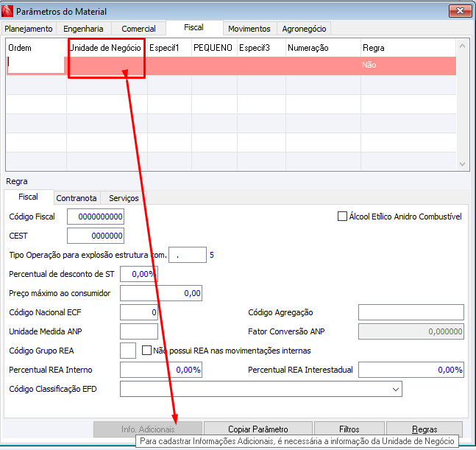Select the Fiscal sub-tab under Regra
The image size is (476, 450).
(x=28, y=197)
